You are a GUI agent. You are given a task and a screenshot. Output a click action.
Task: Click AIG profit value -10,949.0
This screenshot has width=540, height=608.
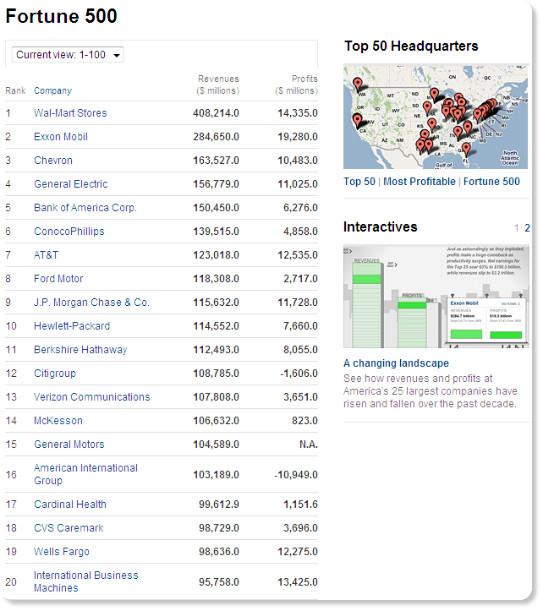tap(296, 475)
